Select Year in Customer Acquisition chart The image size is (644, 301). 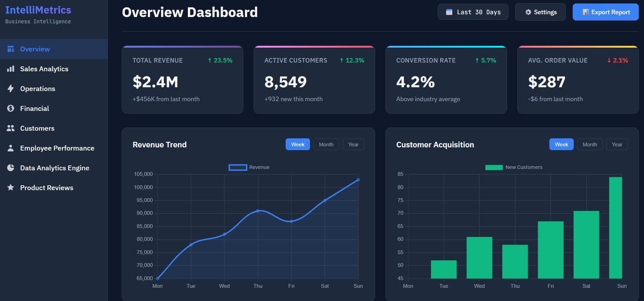[x=617, y=145]
